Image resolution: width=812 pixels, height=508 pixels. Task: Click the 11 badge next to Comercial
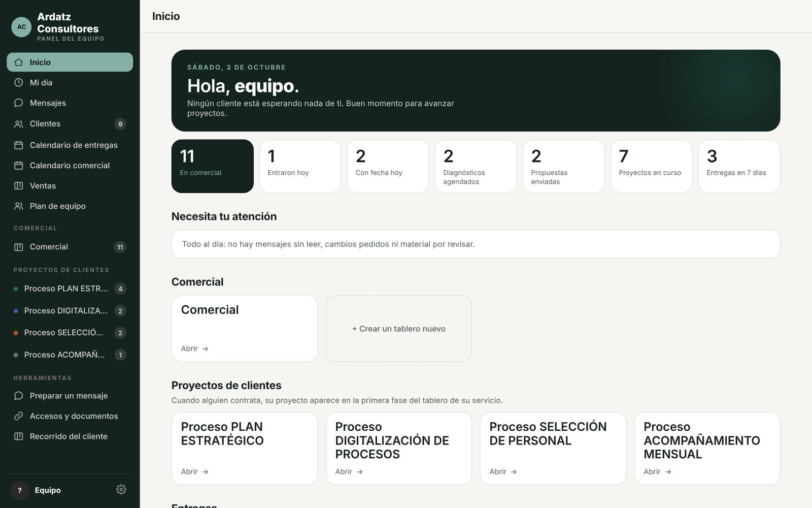[x=120, y=247]
